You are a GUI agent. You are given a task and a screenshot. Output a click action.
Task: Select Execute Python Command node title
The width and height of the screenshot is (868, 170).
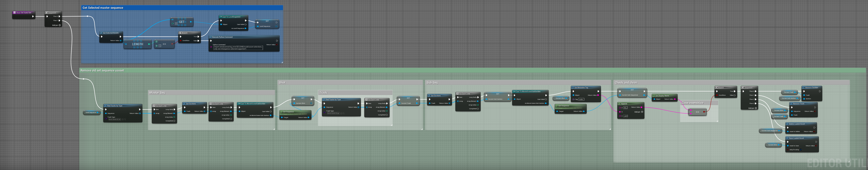(x=222, y=37)
